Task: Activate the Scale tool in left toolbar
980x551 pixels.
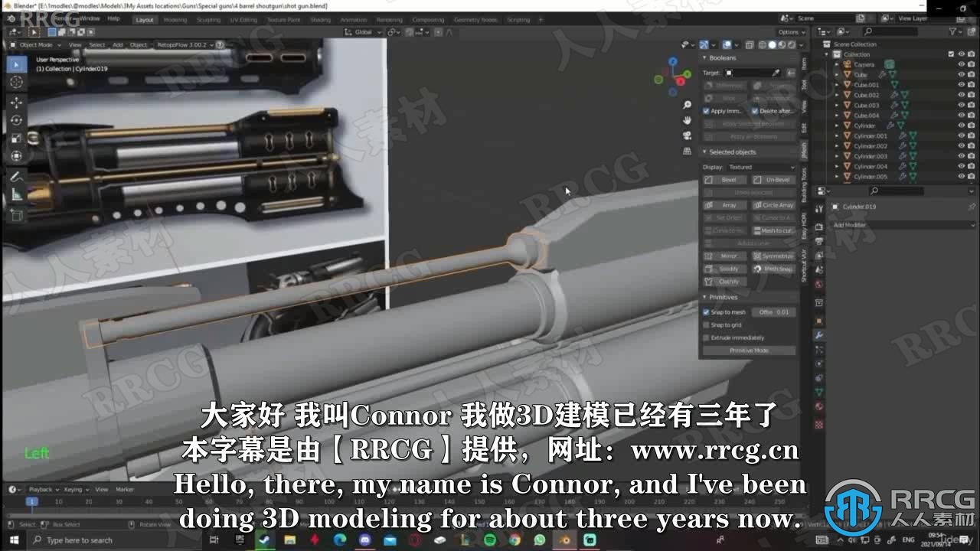Action: [16, 139]
